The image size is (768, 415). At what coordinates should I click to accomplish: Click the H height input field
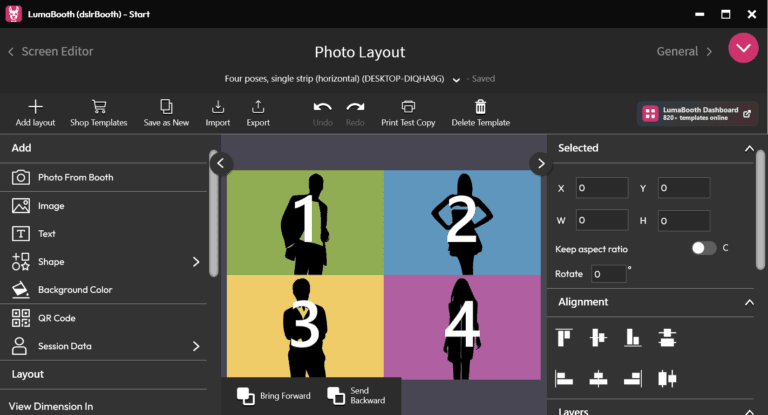point(684,220)
